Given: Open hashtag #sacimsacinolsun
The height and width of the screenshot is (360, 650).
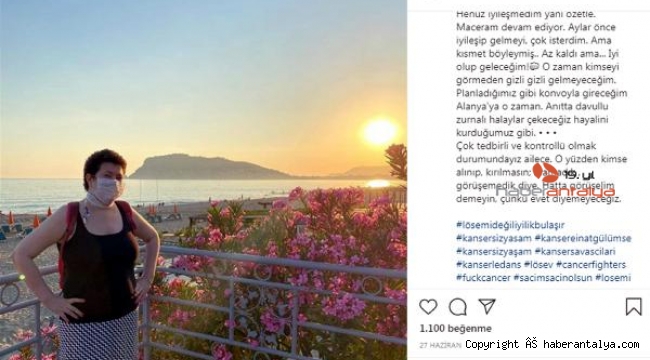Looking at the screenshot, I should 553,278.
